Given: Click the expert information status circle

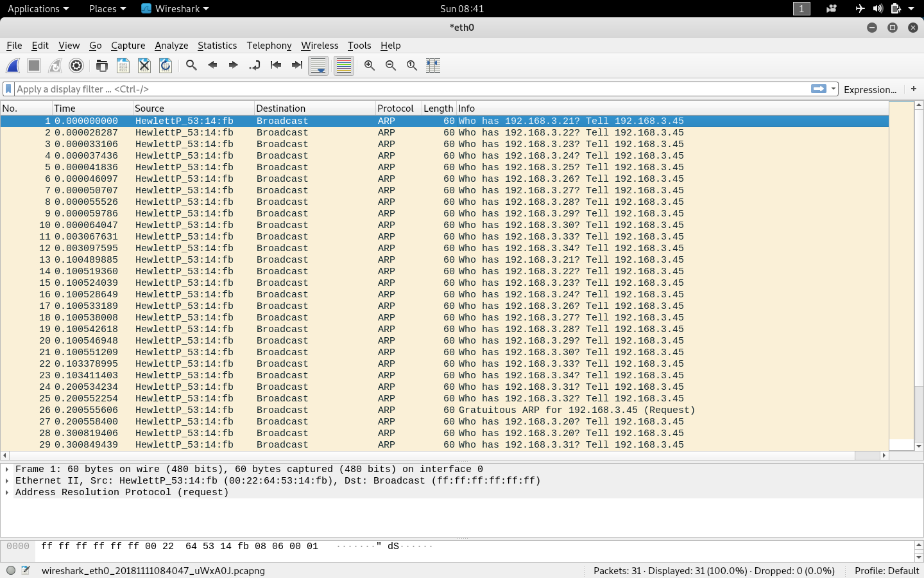Looking at the screenshot, I should click(x=11, y=570).
